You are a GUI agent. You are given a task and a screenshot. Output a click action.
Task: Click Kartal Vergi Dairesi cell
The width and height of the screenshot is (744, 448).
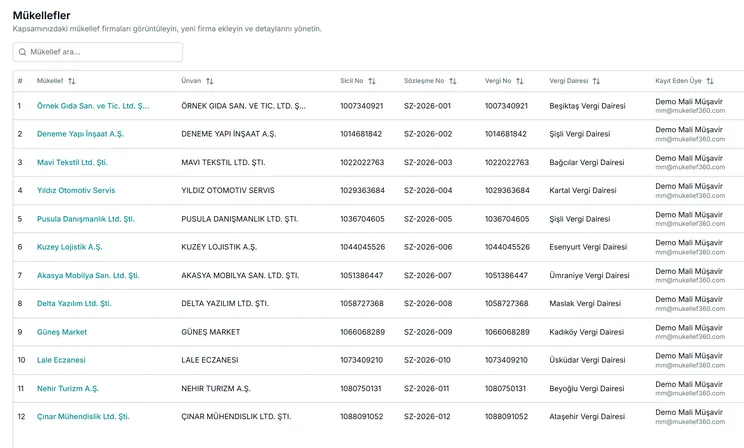click(x=583, y=190)
